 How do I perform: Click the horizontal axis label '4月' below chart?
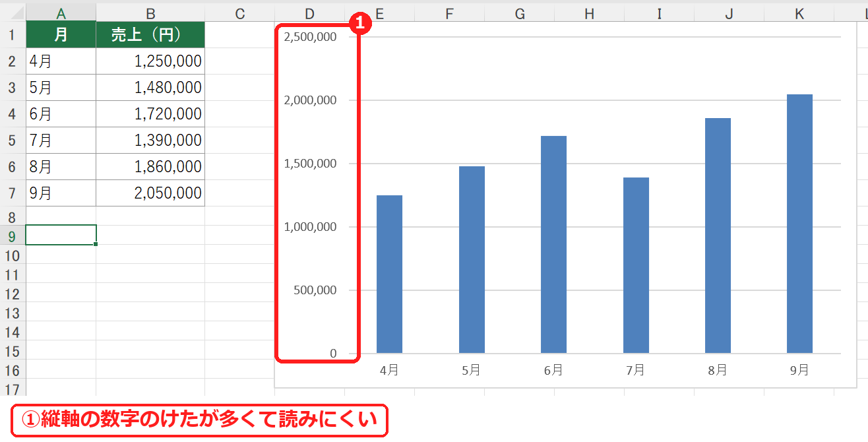[x=389, y=370]
